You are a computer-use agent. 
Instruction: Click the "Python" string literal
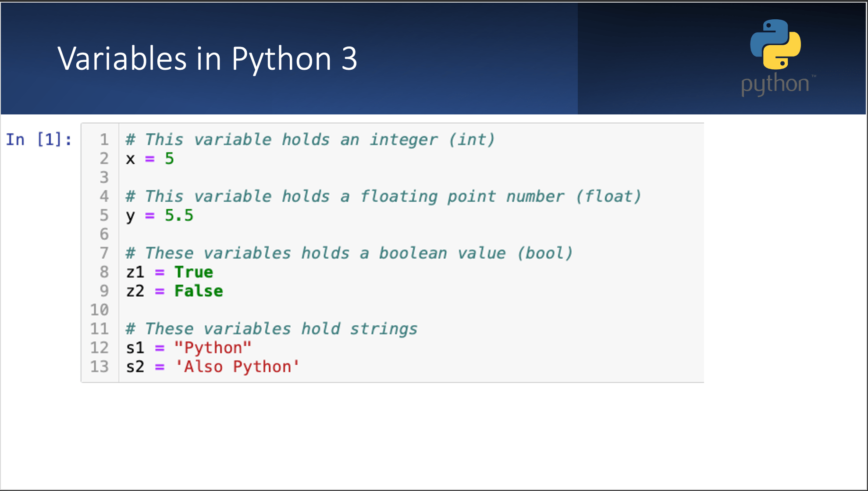213,348
